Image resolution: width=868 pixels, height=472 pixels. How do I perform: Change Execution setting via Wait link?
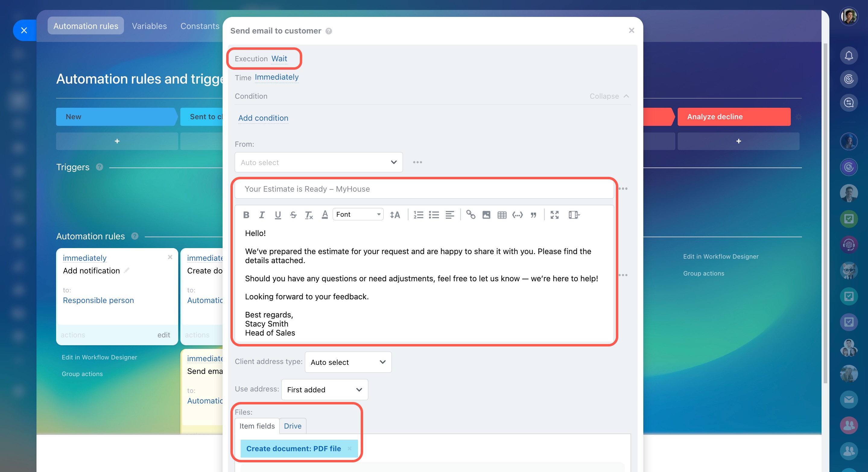(279, 59)
